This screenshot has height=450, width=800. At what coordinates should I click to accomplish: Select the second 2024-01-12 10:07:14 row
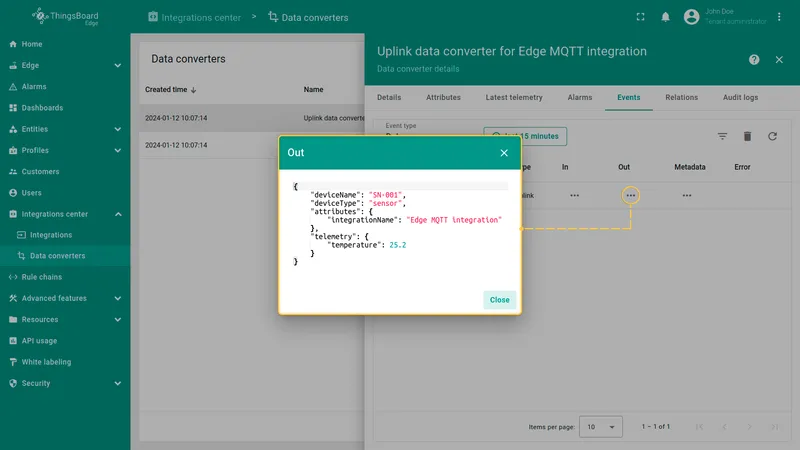(x=252, y=145)
